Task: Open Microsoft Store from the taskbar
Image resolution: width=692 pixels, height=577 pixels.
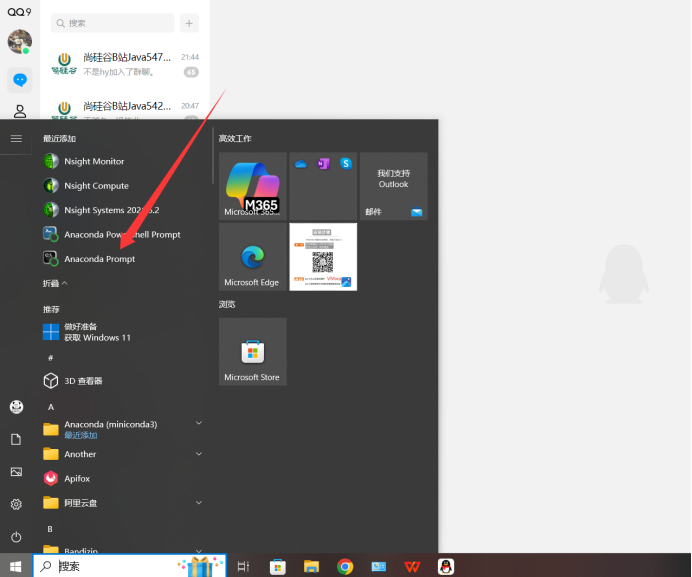Action: (278, 566)
